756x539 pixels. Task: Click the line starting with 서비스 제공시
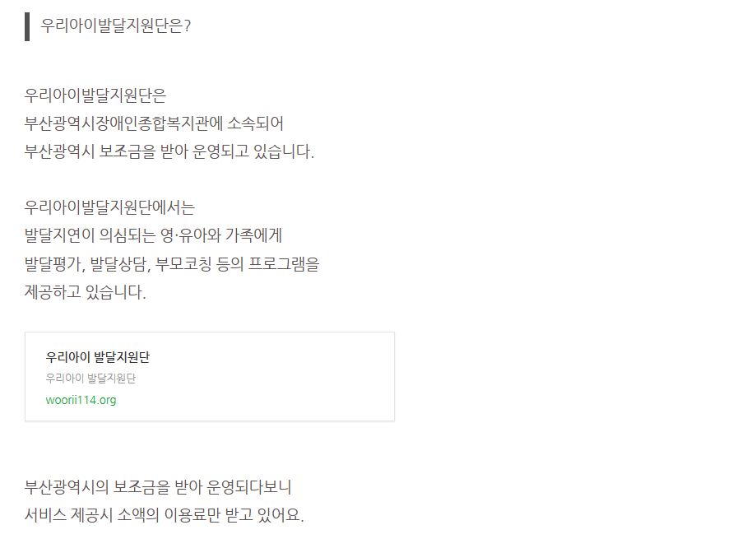click(164, 516)
